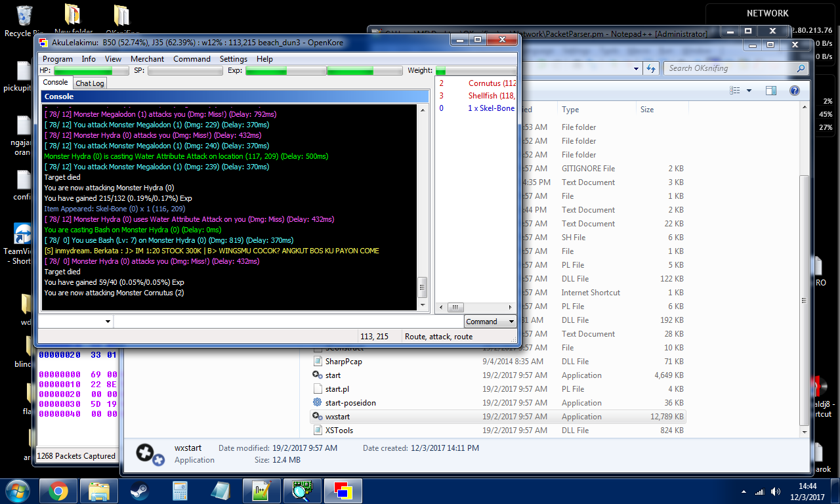
Task: Click the HP progress bar
Action: click(x=92, y=71)
